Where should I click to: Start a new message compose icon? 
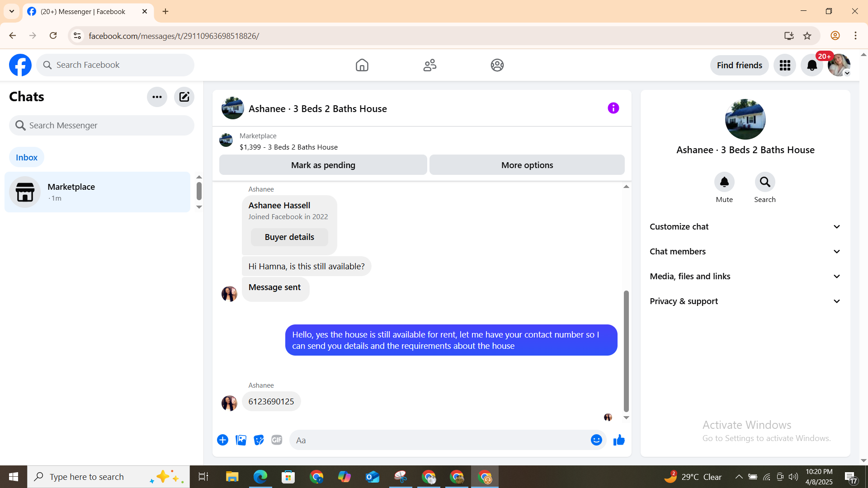tap(184, 97)
